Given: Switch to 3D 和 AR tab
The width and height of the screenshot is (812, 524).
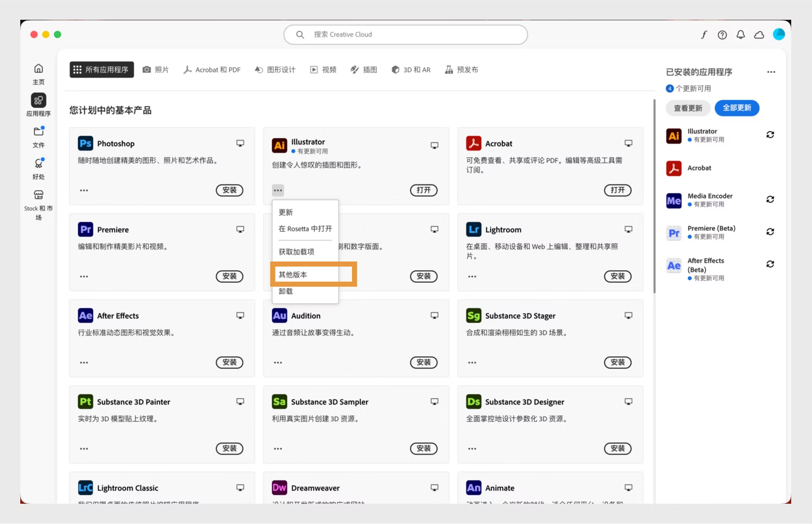Looking at the screenshot, I should click(x=411, y=69).
